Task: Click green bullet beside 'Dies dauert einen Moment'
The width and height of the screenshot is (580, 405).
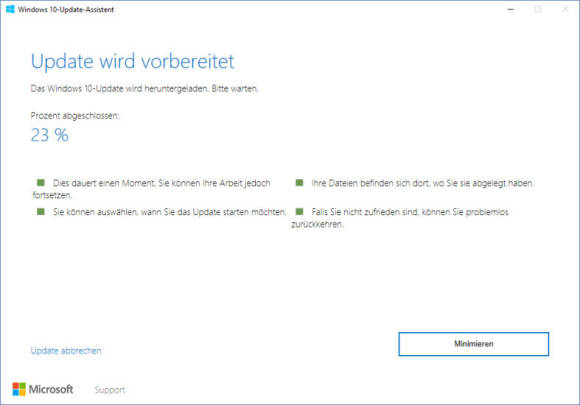Action: click(41, 182)
